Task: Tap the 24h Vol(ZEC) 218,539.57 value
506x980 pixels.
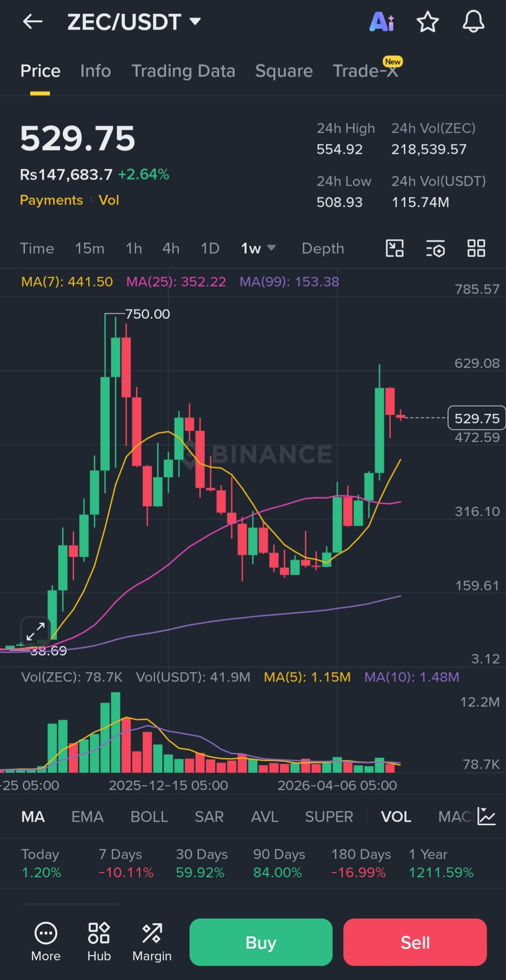Action: [429, 149]
